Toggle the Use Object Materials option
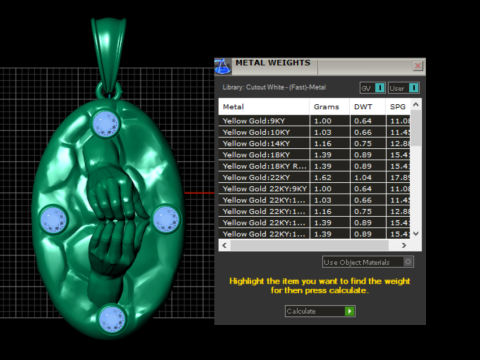480x360 pixels. tap(368, 262)
